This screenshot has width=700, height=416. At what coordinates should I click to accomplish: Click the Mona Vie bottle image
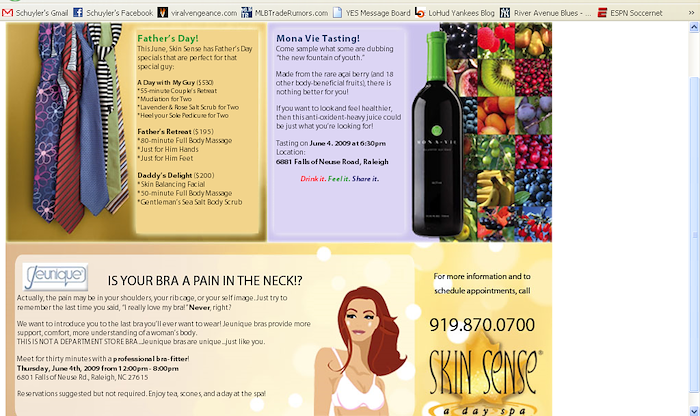coord(437,134)
